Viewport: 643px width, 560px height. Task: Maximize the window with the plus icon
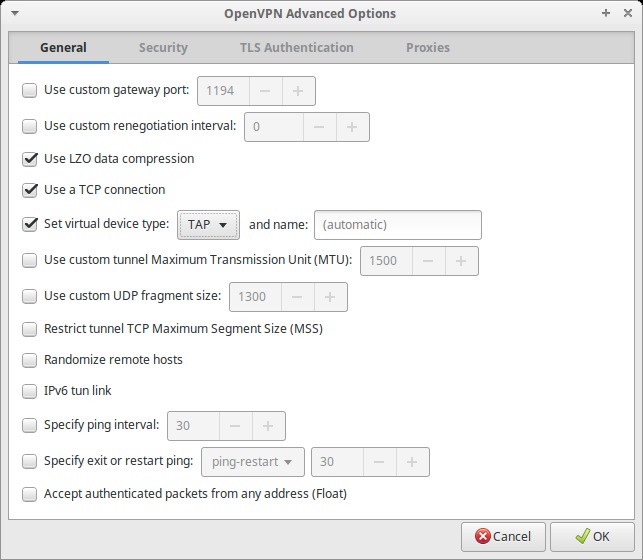point(606,13)
